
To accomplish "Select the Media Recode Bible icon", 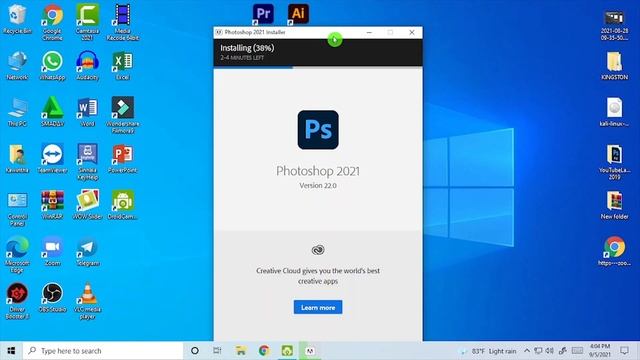I will (x=122, y=22).
